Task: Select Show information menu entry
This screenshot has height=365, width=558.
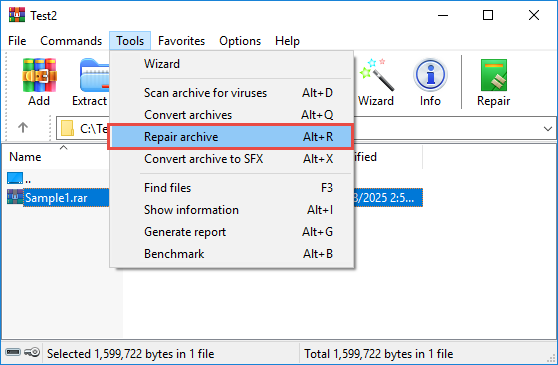Action: click(232, 210)
